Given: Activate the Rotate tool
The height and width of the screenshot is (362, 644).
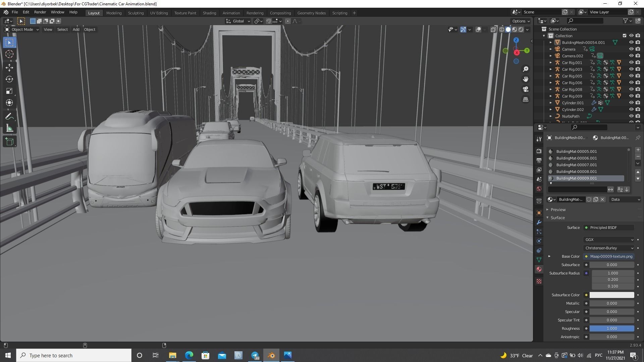Looking at the screenshot, I should point(9,79).
